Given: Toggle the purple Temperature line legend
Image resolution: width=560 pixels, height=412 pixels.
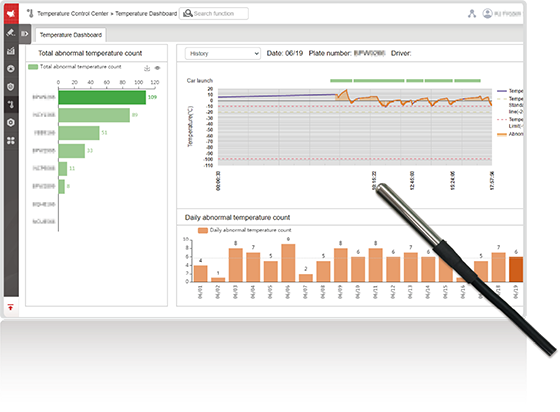Looking at the screenshot, I should (x=510, y=91).
